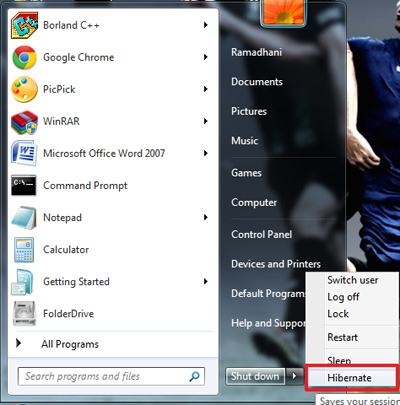Expand Word 2007 recent documents arrow

coord(206,153)
